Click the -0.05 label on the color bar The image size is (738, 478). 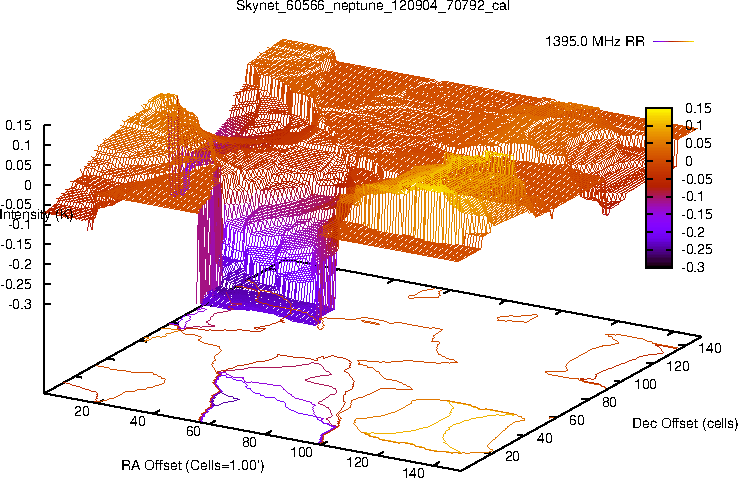pyautogui.click(x=697, y=179)
